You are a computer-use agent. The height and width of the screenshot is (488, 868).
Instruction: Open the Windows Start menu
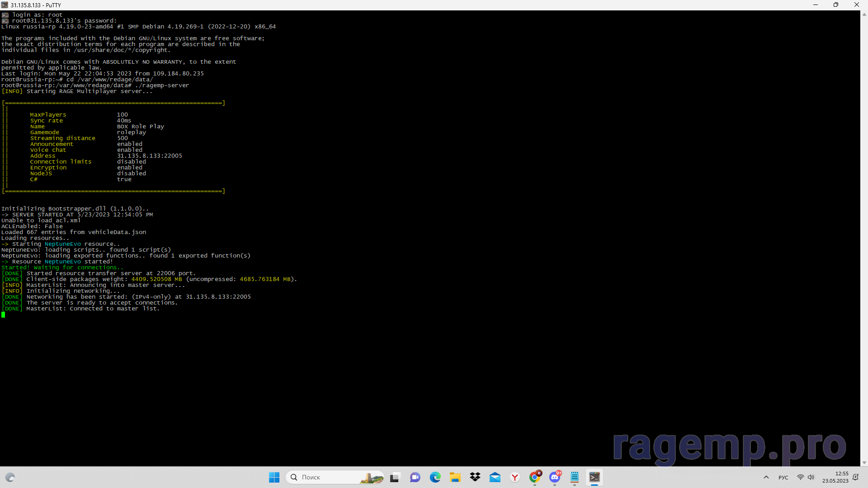tap(274, 477)
